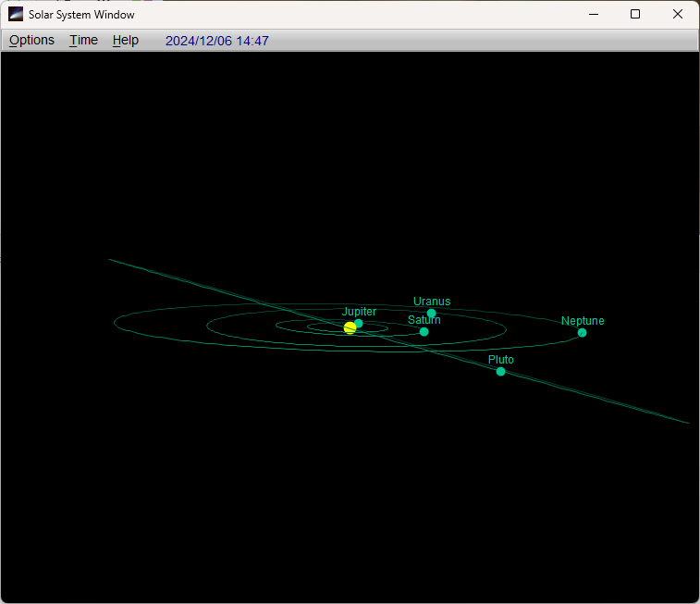Click the yellow Sun at the center
This screenshot has height=604, width=700.
point(350,328)
